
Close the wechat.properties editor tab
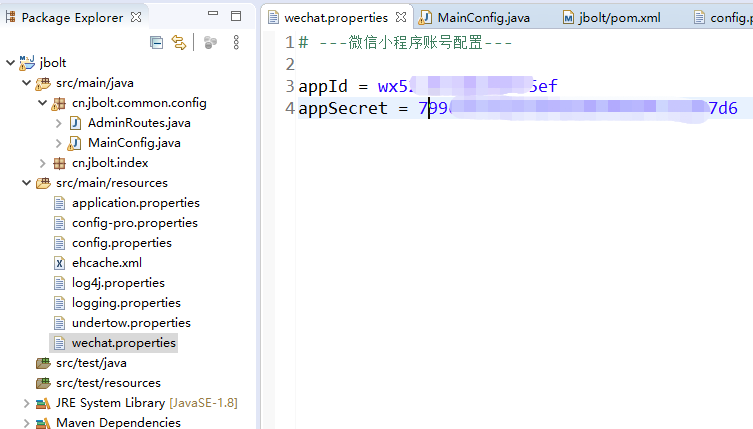400,17
